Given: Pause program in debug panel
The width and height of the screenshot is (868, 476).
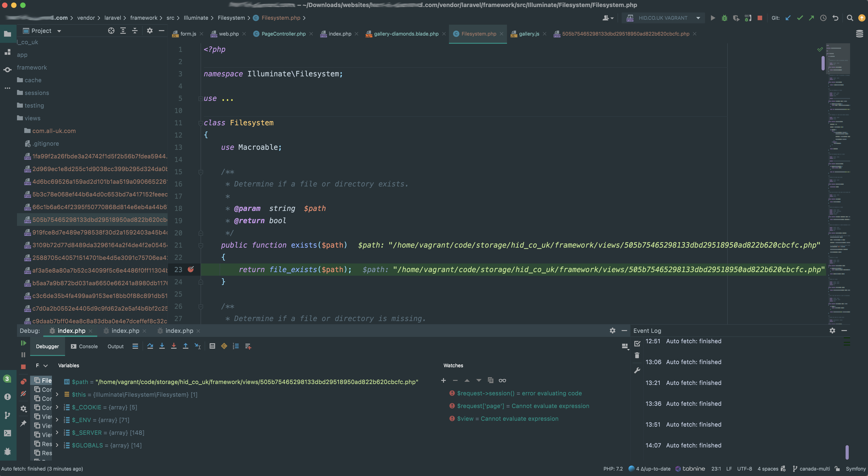Looking at the screenshot, I should coord(23,355).
